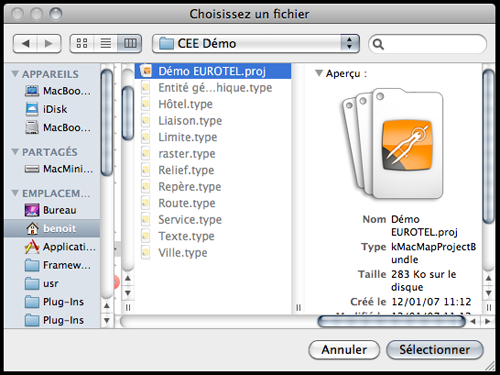This screenshot has height=375, width=500.
Task: Click the sidebar scroll up arrow
Action: 107,305
